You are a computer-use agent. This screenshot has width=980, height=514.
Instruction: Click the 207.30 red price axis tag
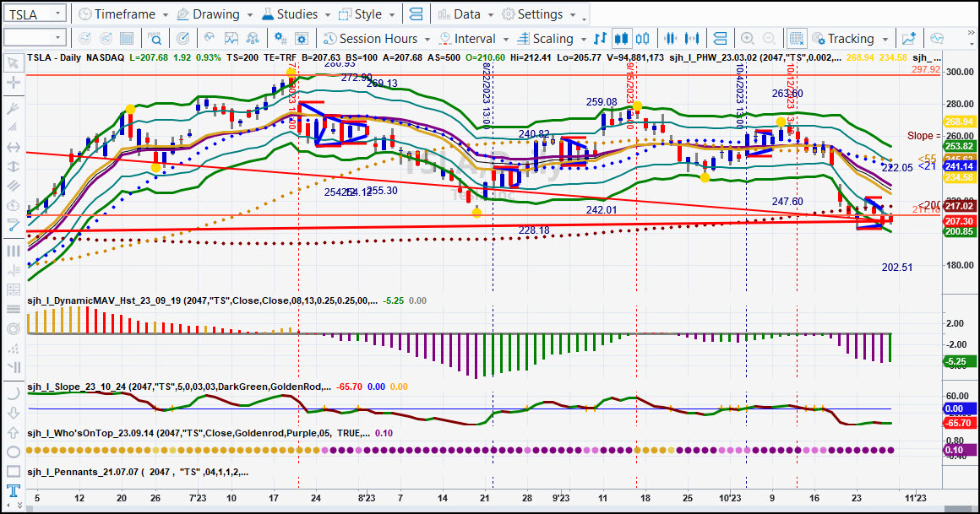point(959,221)
